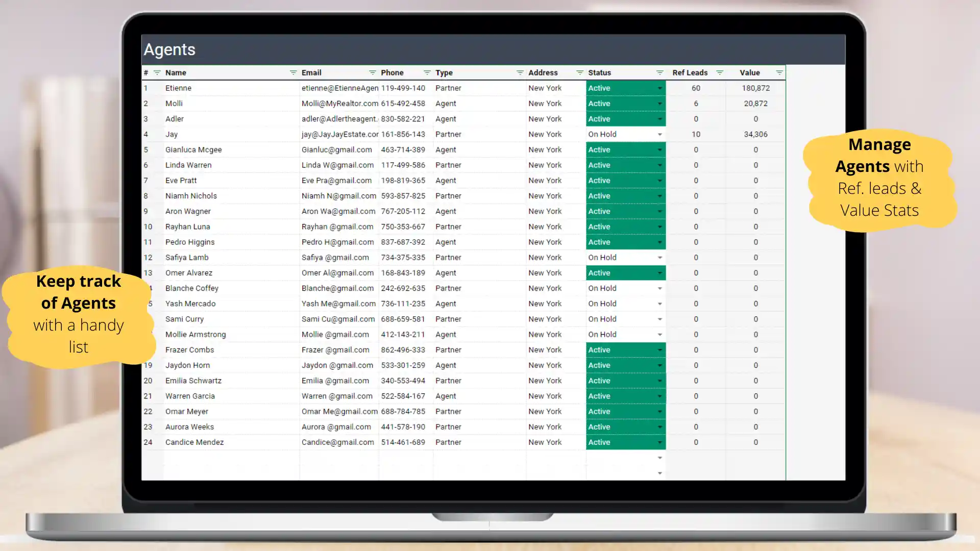Open the Type column filter icon

520,73
